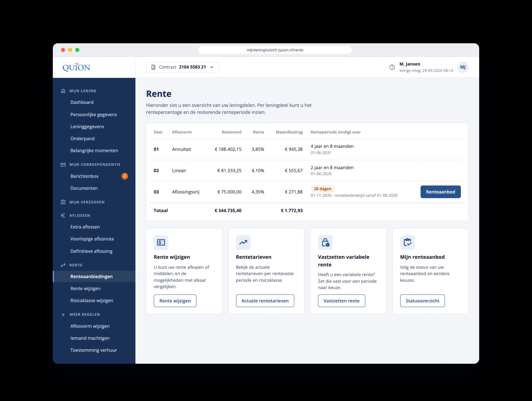Click the Rentetarieven trend chart icon

tap(243, 242)
